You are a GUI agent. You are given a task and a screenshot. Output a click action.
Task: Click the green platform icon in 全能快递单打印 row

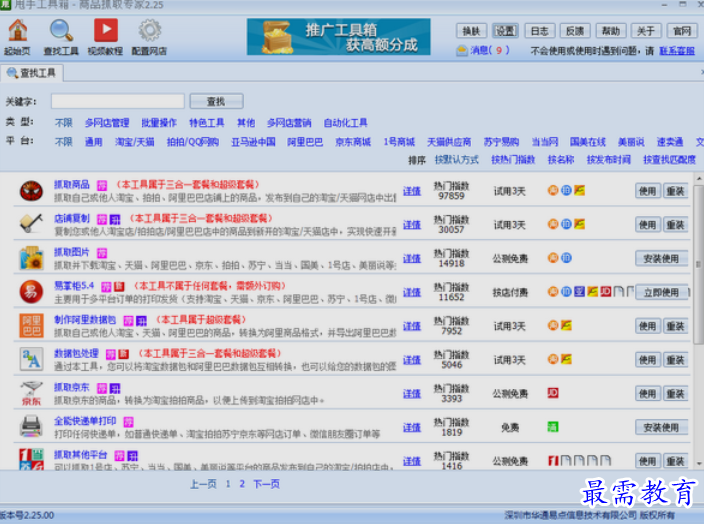coord(553,427)
